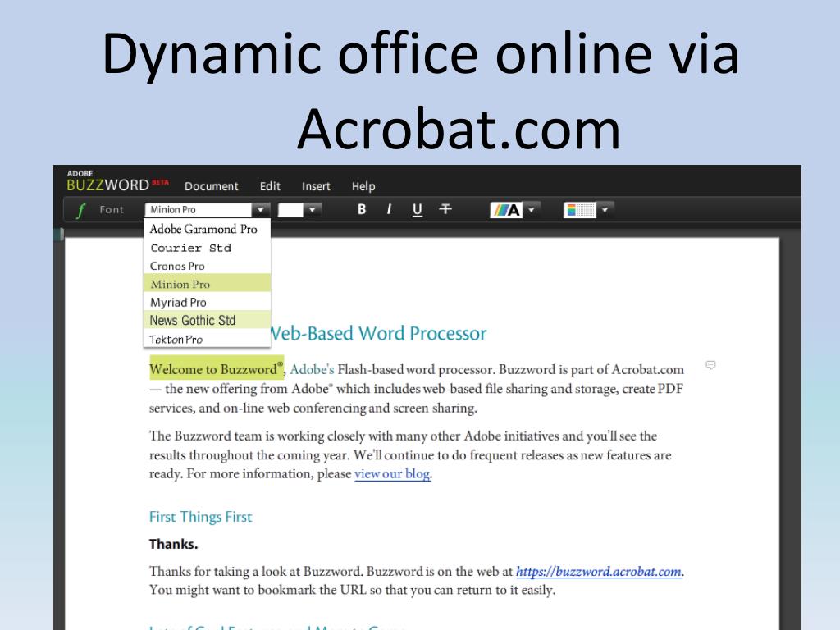Open the Document menu
The width and height of the screenshot is (840, 630).
(211, 186)
